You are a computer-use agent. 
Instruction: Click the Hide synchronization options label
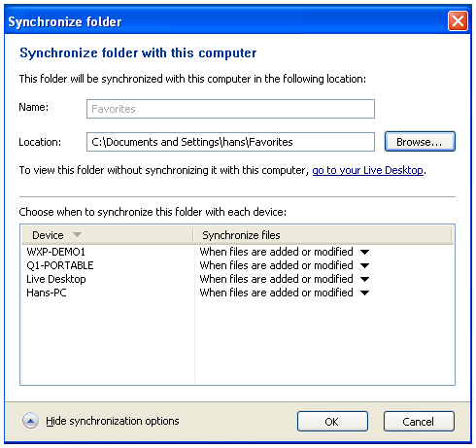pyautogui.click(x=113, y=421)
